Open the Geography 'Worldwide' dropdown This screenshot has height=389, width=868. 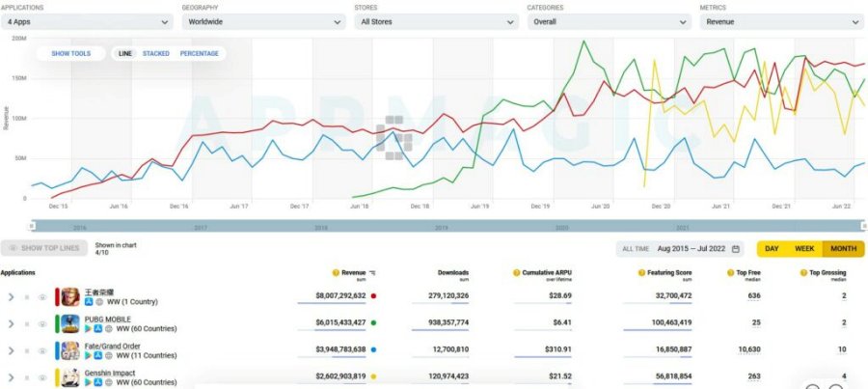264,22
